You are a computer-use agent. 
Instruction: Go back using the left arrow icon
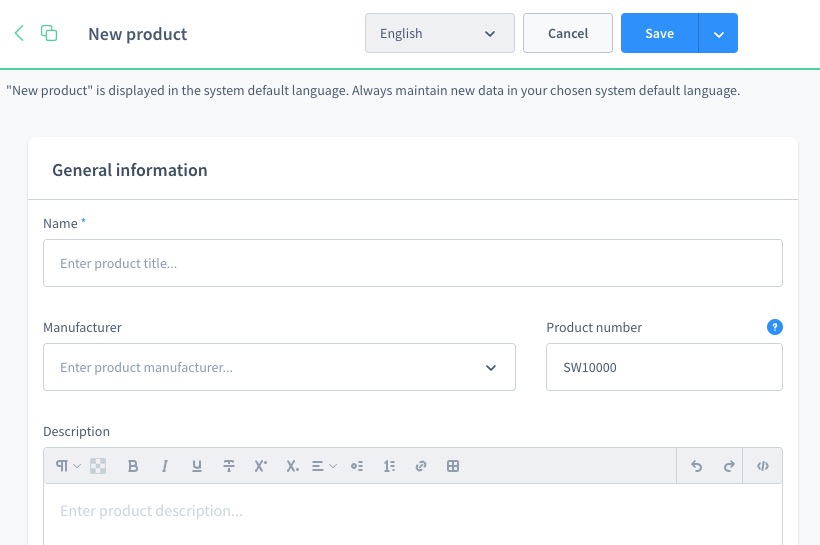click(19, 33)
